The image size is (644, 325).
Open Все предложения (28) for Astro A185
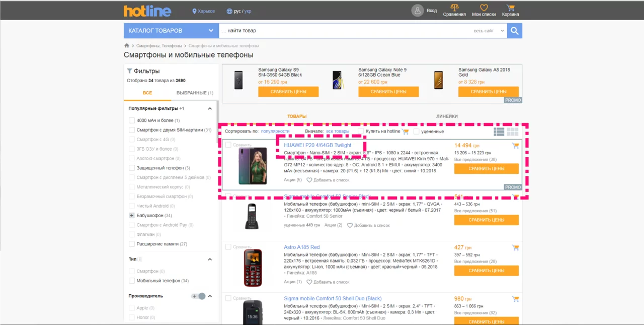click(x=475, y=262)
